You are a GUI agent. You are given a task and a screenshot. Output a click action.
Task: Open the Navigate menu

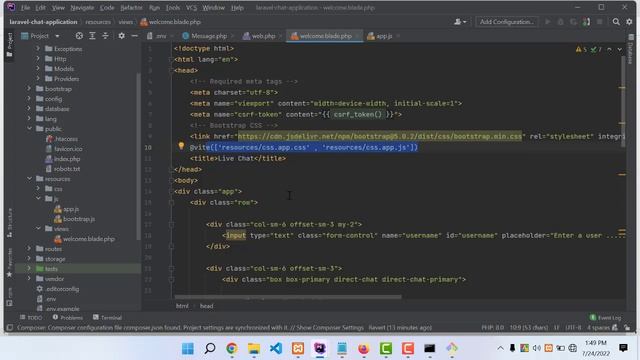coord(82,8)
